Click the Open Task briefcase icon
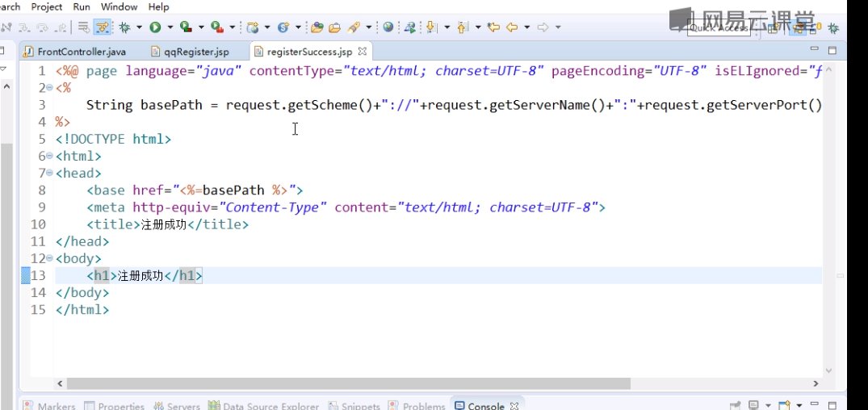Viewport: 868px width, 410px height. click(334, 27)
